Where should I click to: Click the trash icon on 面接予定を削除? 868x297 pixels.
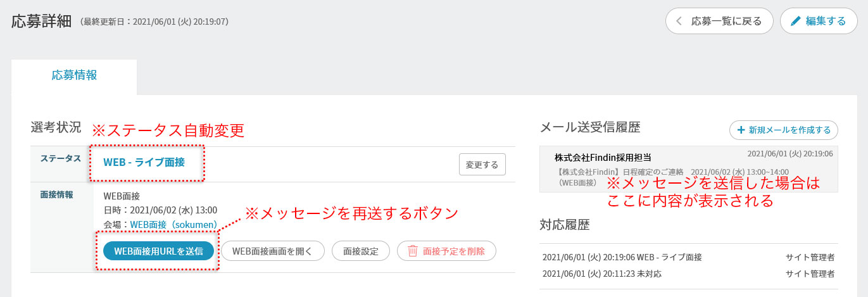[413, 251]
